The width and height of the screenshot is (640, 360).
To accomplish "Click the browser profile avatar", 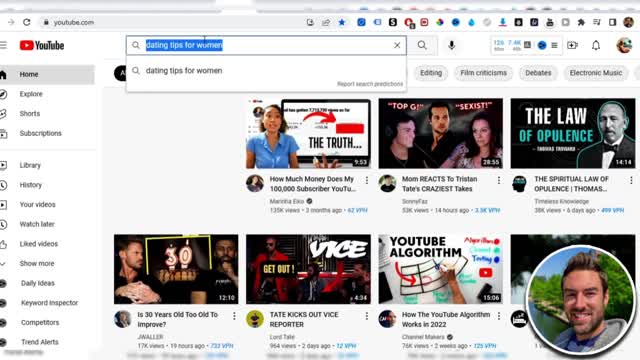I will [x=628, y=22].
